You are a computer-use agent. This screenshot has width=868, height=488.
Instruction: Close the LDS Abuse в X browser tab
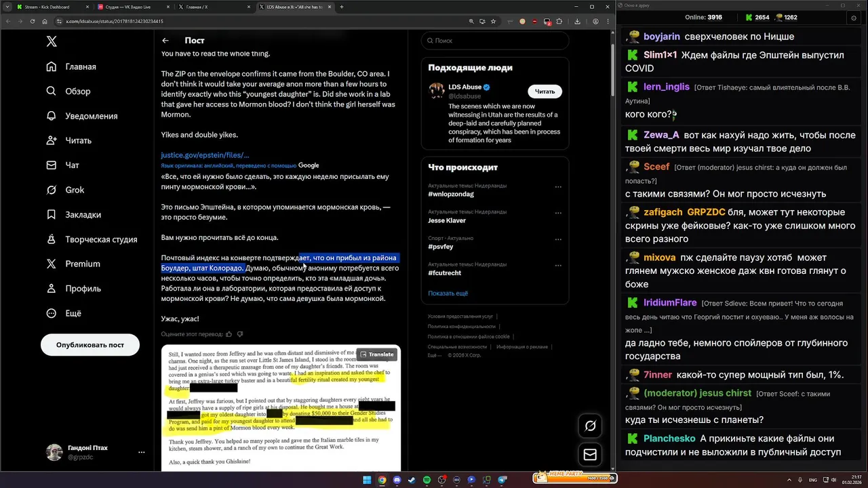tap(331, 7)
